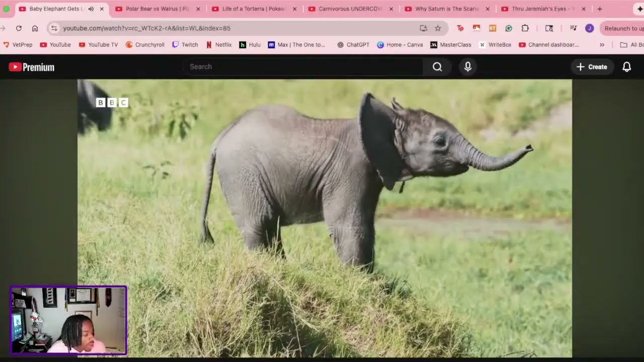
Task: Close the Polar Bear vs Walrus tab
Action: (x=198, y=9)
